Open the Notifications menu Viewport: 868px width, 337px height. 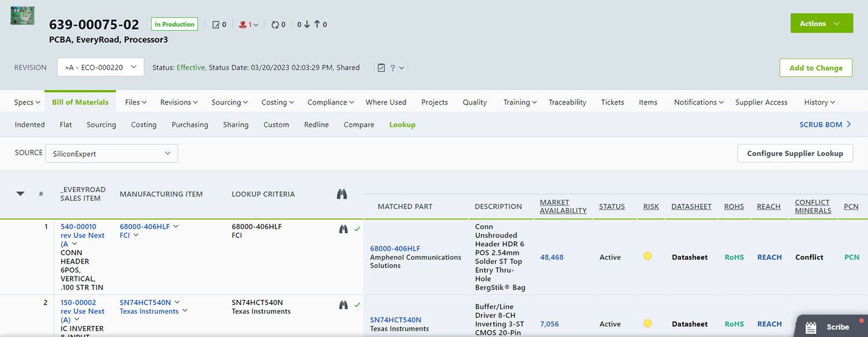[x=699, y=102]
